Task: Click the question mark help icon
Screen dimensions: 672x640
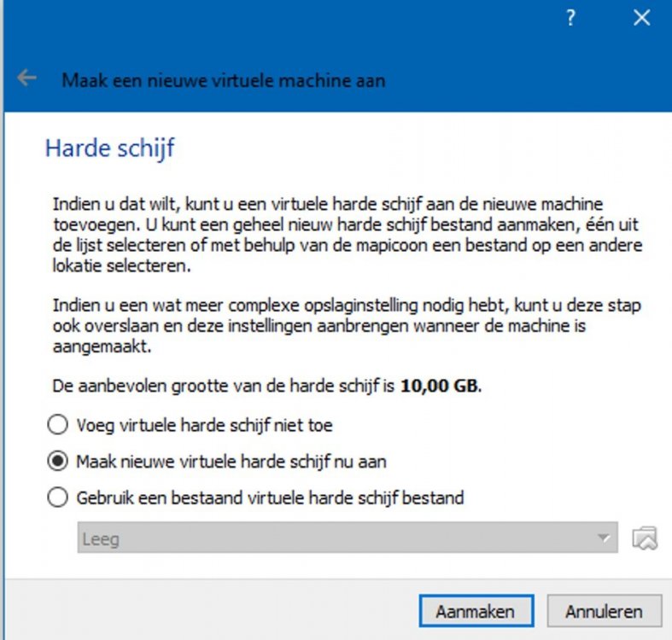Action: 571,19
